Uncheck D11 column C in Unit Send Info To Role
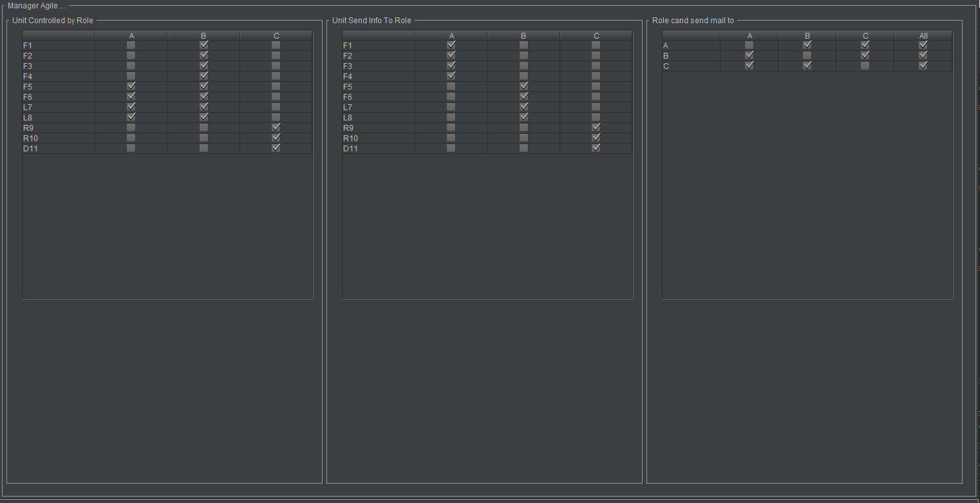The image size is (980, 503). pos(596,149)
